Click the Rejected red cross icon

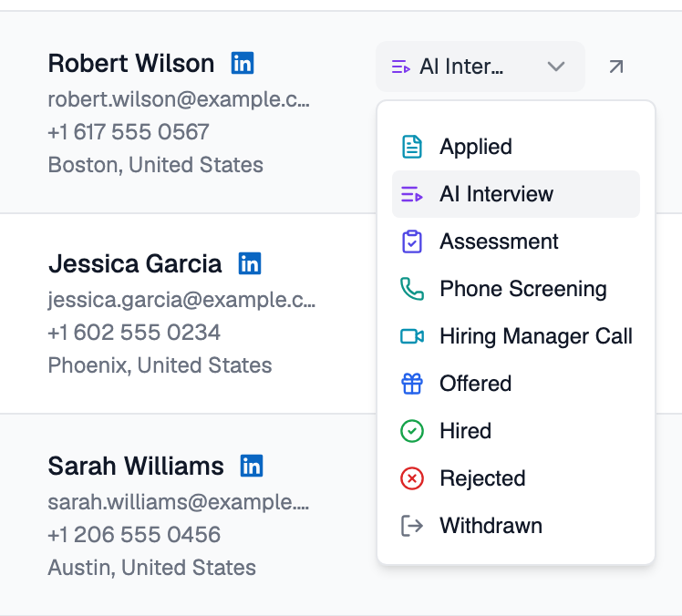tap(411, 478)
